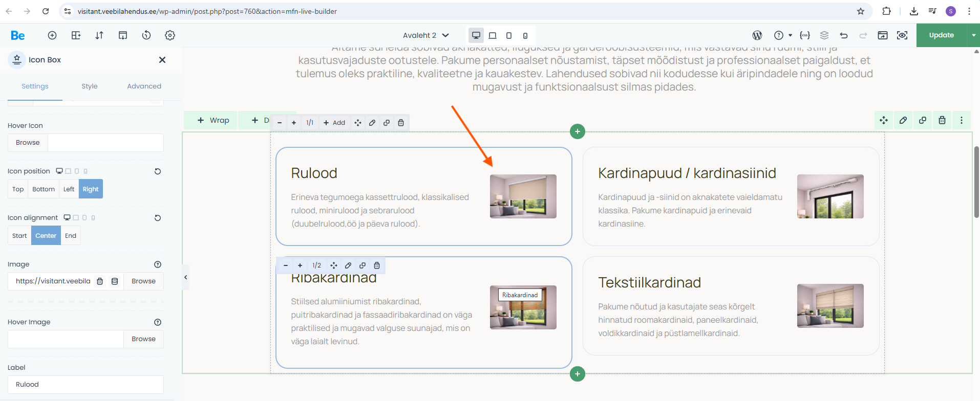
Task: Set icon alignment to End
Action: 71,236
